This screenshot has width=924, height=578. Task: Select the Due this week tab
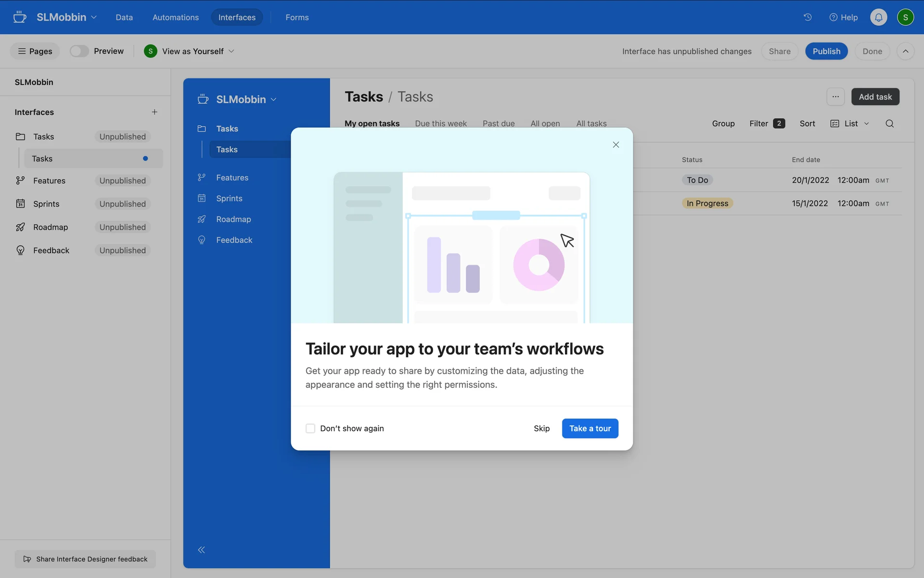(x=440, y=124)
